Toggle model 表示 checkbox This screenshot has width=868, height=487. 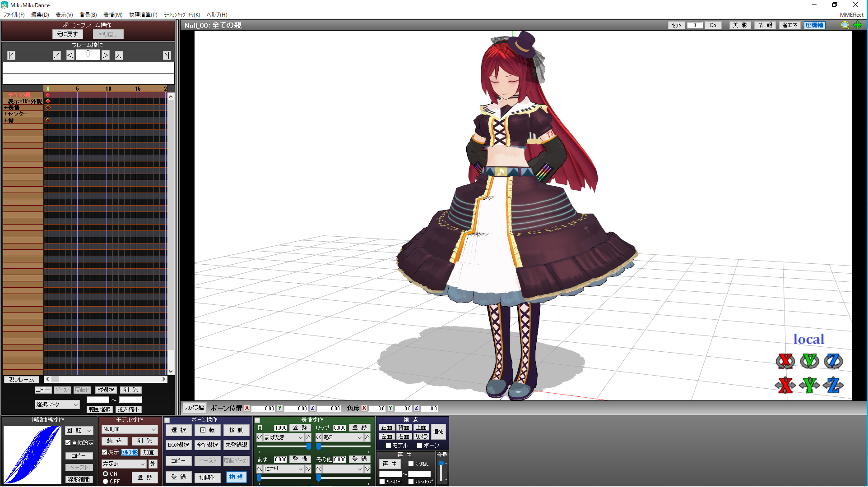(105, 452)
